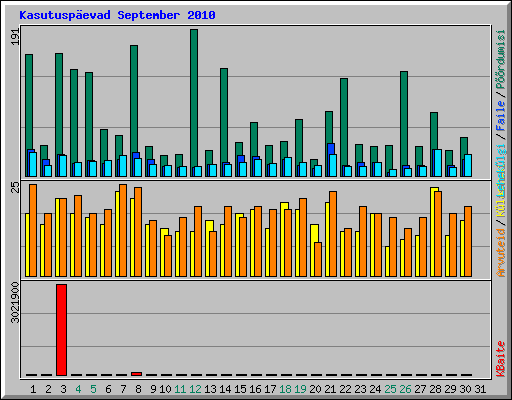Select day label 28 on the x-axis
The height and width of the screenshot is (400, 512).
click(435, 389)
